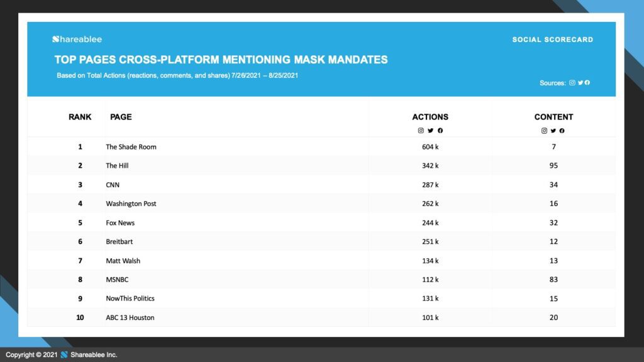Click the 134 k actions value

430,261
